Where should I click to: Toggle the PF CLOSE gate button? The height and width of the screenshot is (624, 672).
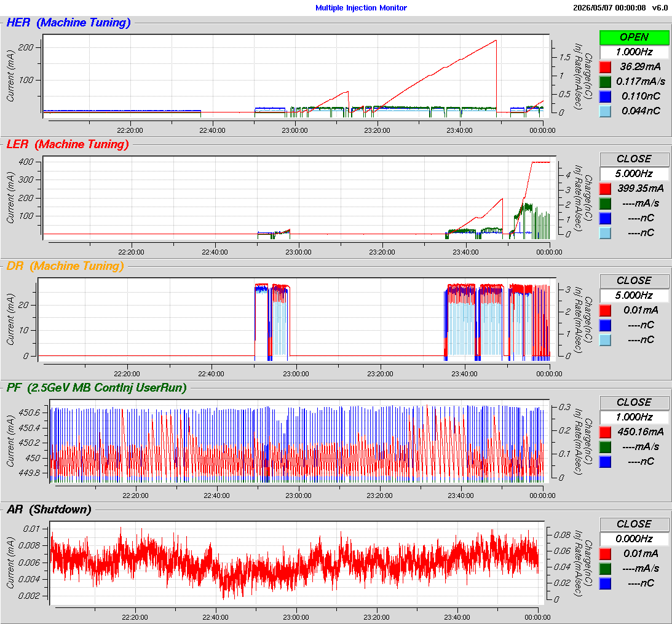[x=634, y=403]
